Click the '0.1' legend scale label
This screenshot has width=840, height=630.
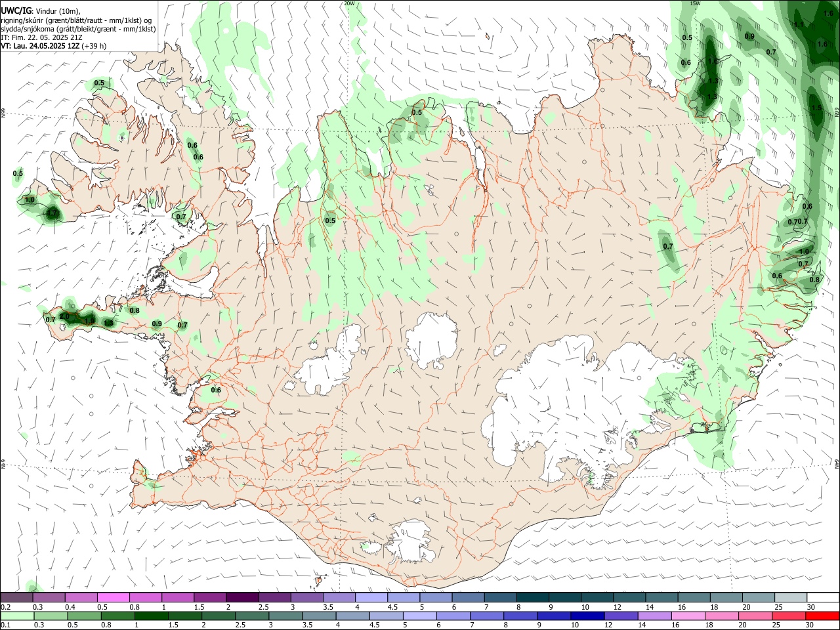pyautogui.click(x=6, y=625)
